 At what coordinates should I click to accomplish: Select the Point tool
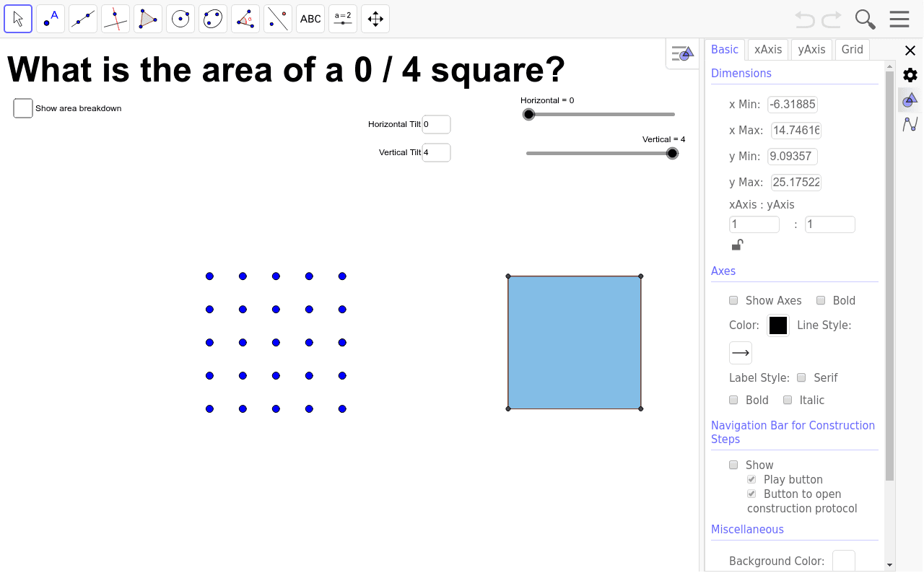[x=51, y=19]
